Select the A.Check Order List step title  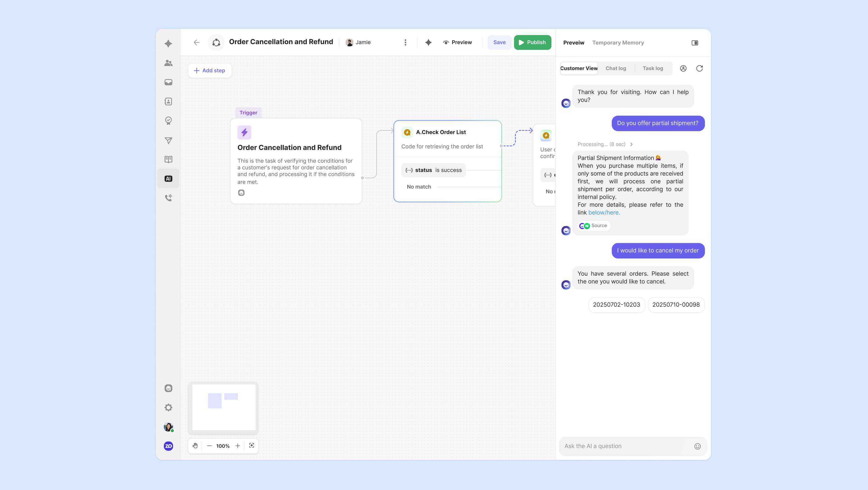441,132
